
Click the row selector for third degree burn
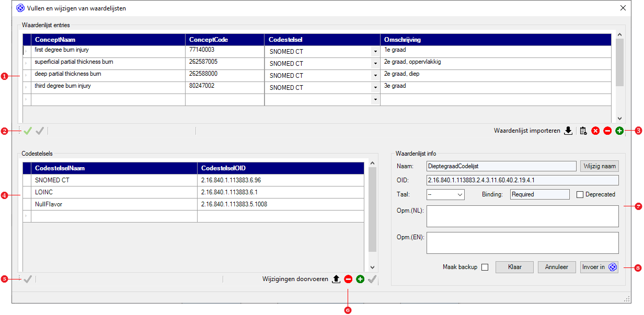coord(27,87)
